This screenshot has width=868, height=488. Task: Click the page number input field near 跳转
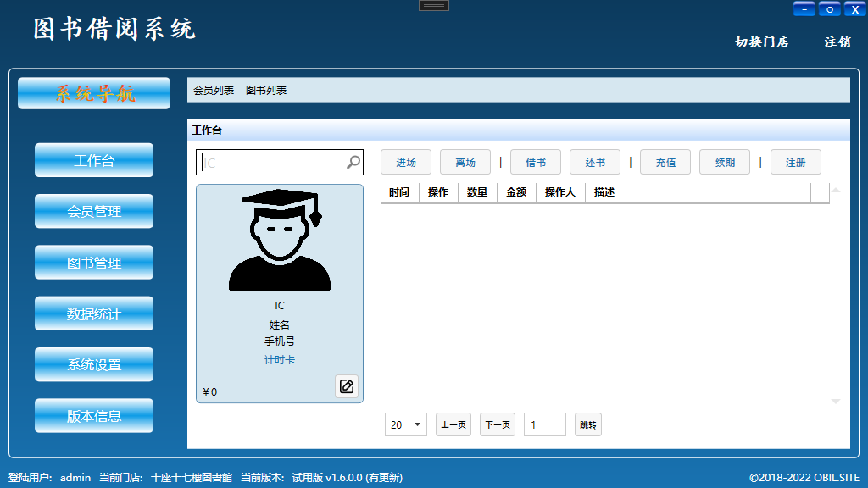coord(544,424)
